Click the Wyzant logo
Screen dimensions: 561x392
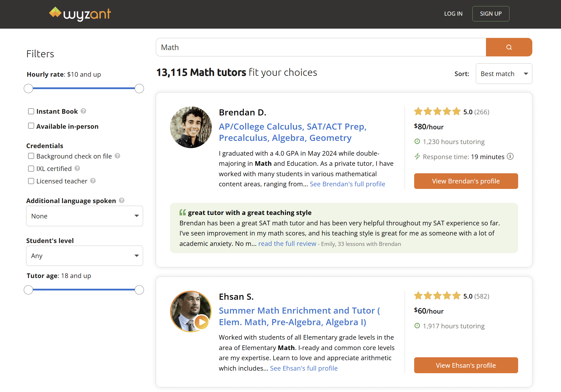pyautogui.click(x=80, y=14)
